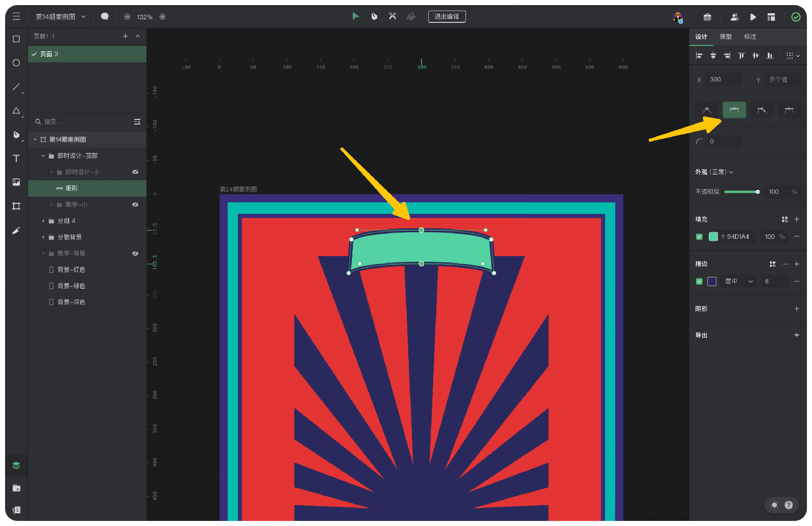Open the Library panel icon at bottom-left
Screen dimensions: 812x526
click(16, 510)
